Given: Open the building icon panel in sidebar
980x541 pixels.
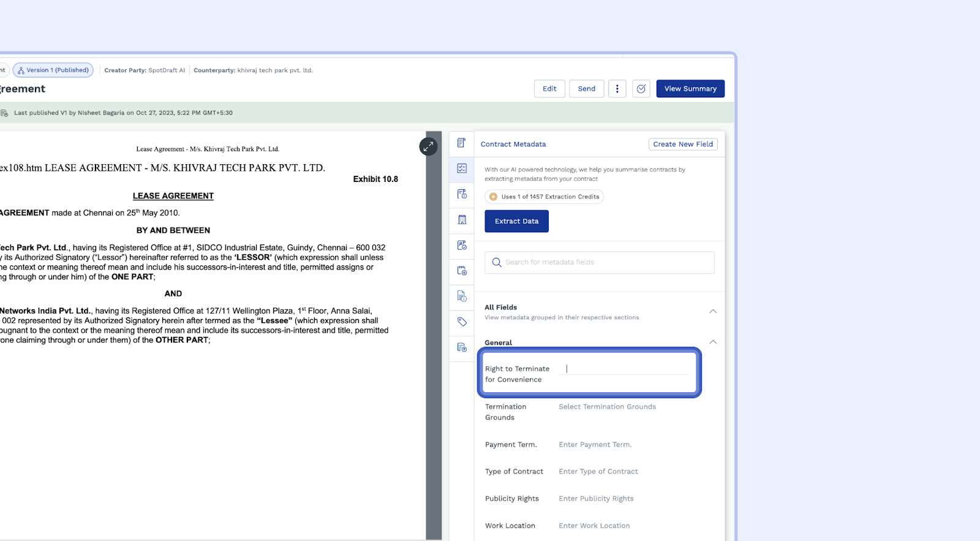Looking at the screenshot, I should 462,220.
